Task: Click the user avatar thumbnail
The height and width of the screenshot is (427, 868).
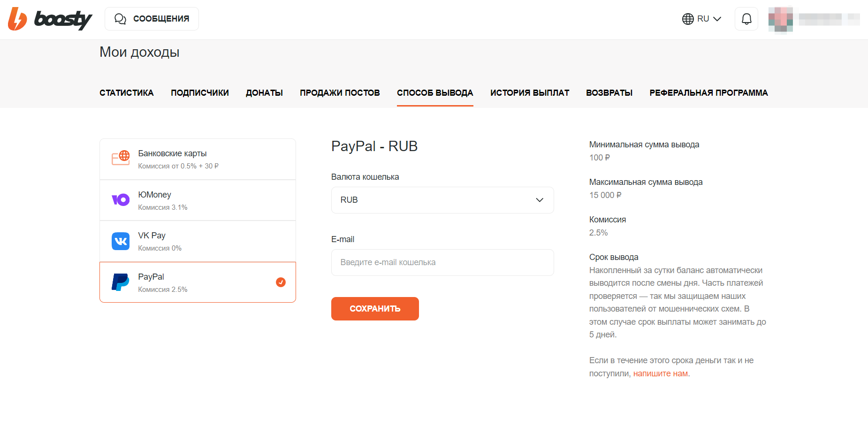Action: coord(780,19)
